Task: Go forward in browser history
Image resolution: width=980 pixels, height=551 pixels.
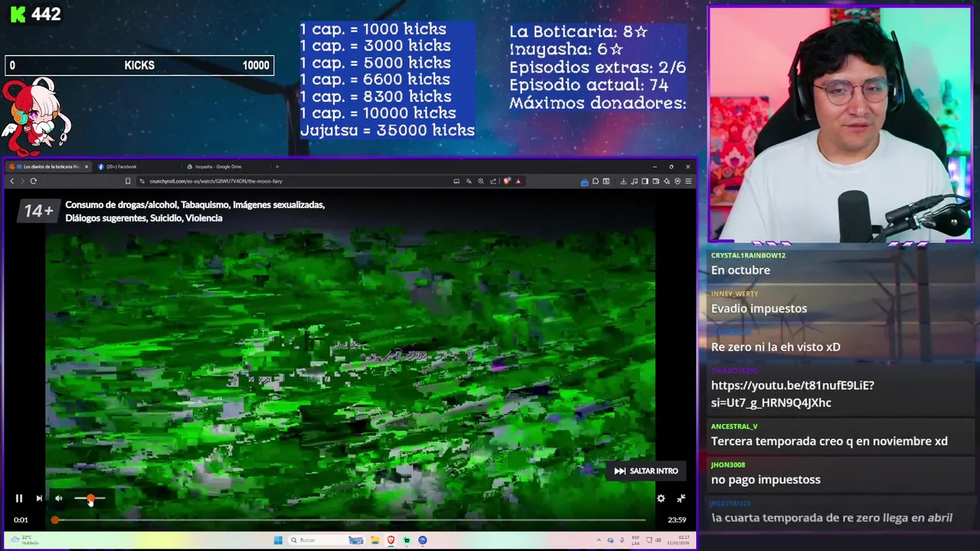Action: coord(22,181)
